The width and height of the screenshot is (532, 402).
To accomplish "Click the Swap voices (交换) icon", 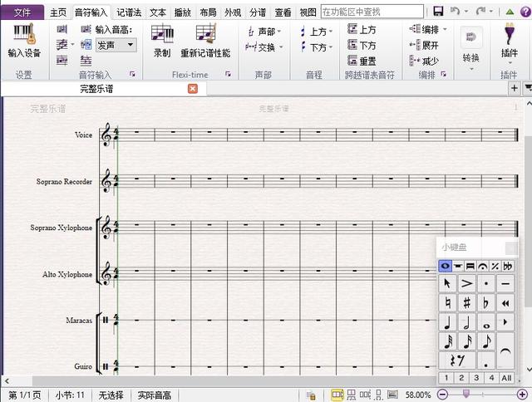I will click(260, 47).
